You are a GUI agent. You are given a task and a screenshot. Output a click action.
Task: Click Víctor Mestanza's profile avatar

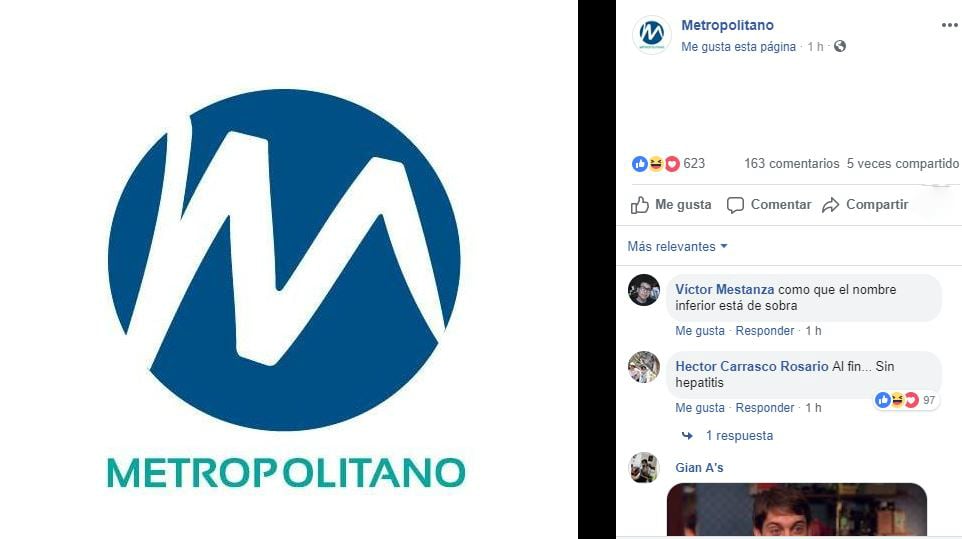click(x=644, y=289)
